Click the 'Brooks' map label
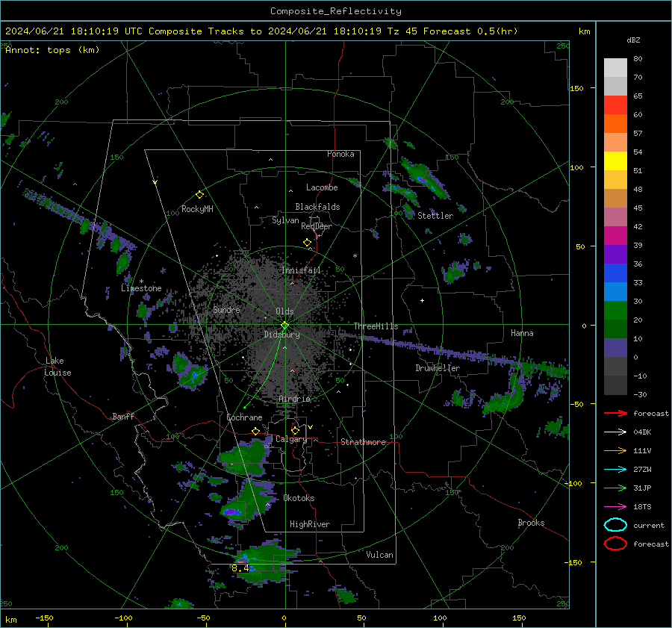Screen dimensions: 672x628 click(x=531, y=523)
